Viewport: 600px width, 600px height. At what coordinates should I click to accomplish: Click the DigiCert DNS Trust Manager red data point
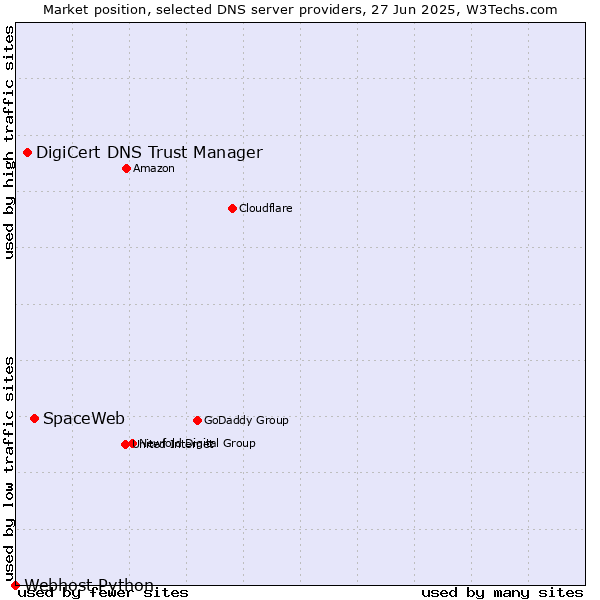(28, 153)
